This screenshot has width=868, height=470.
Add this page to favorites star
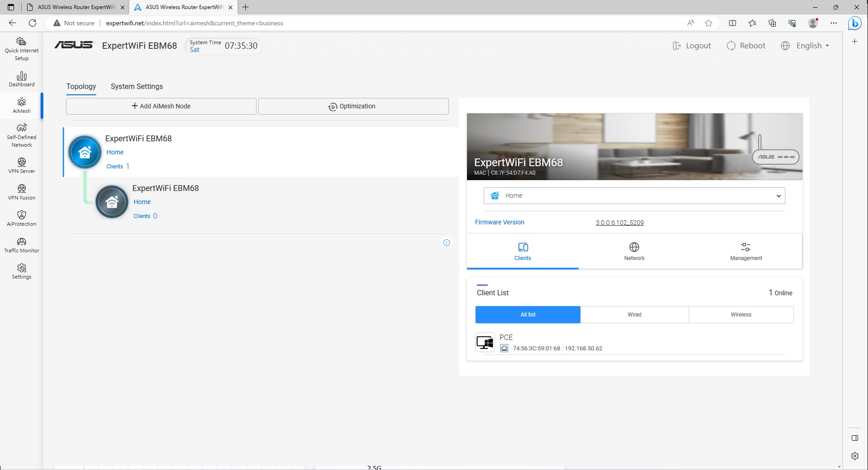click(709, 23)
